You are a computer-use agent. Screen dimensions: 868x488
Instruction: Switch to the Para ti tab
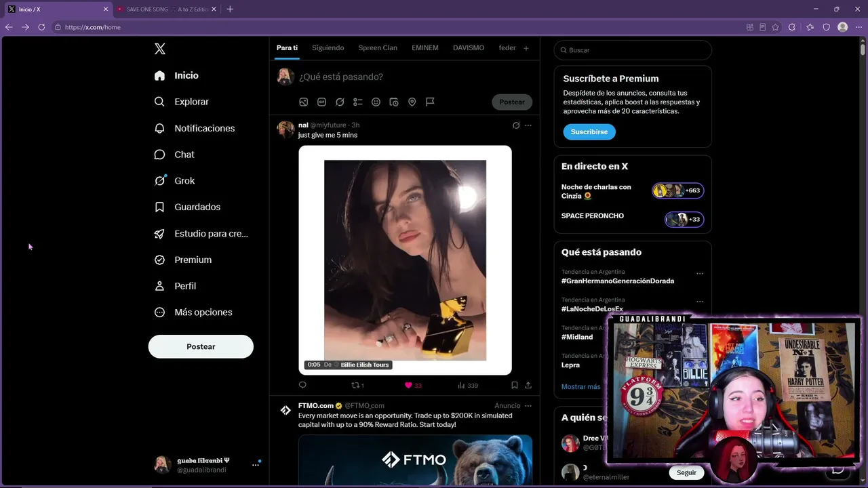click(x=287, y=48)
